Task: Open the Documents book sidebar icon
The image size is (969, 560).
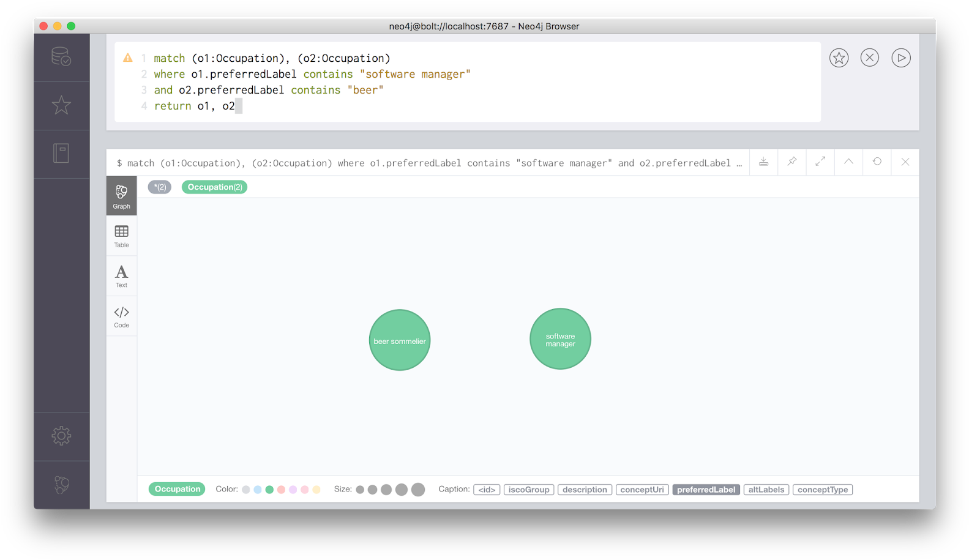Action: click(x=61, y=153)
